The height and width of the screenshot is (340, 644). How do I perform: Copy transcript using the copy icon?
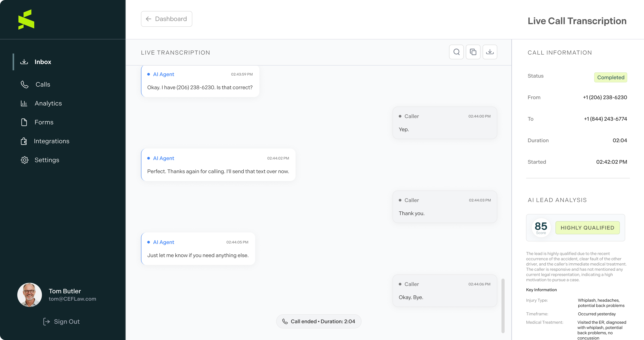(473, 52)
